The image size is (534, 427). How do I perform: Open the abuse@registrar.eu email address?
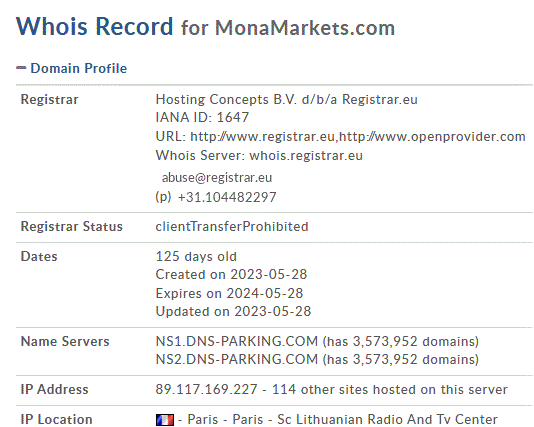tap(217, 177)
